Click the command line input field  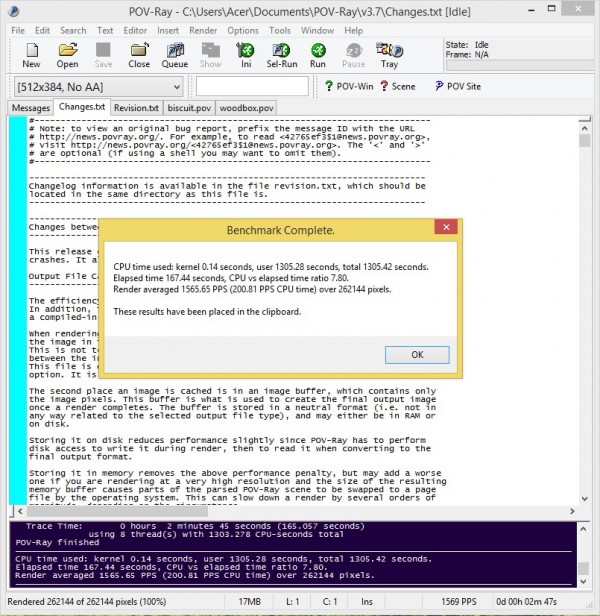(252, 86)
